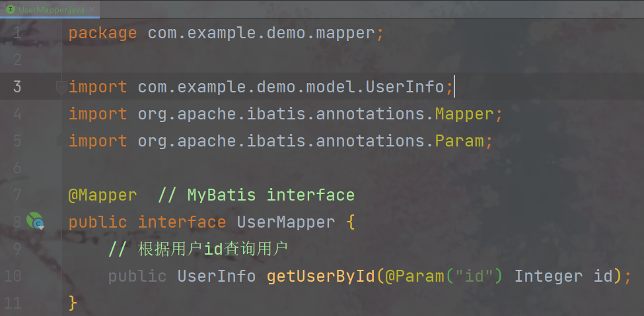Click 'Mapper' in the line 4 import
The height and width of the screenshot is (316, 644).
(464, 113)
